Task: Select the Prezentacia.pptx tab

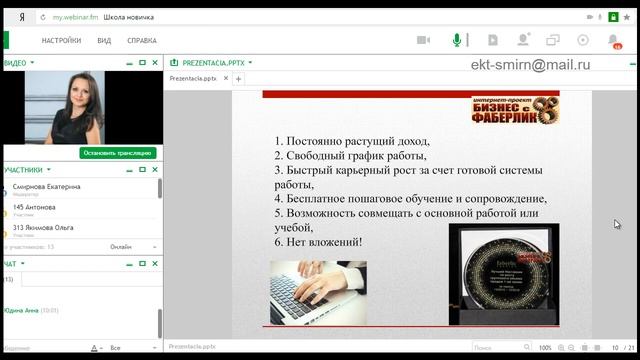Action: coord(193,78)
